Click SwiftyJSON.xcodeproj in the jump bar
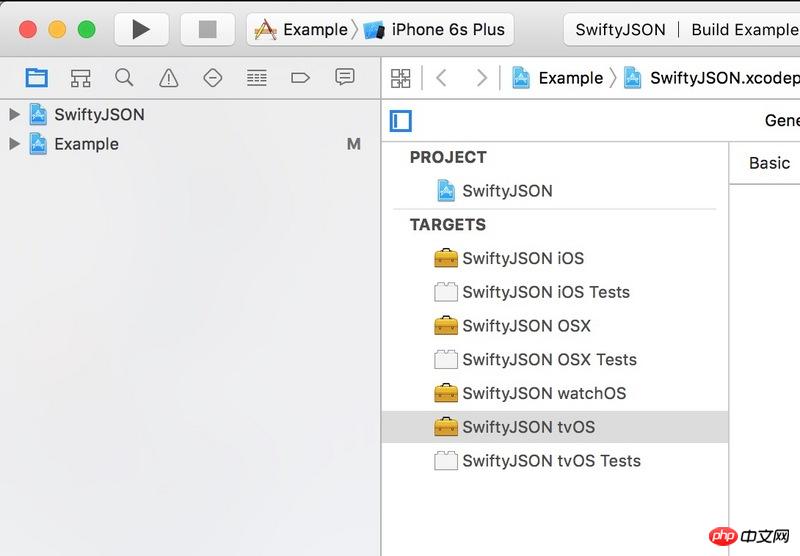Image resolution: width=800 pixels, height=556 pixels. coord(711,78)
